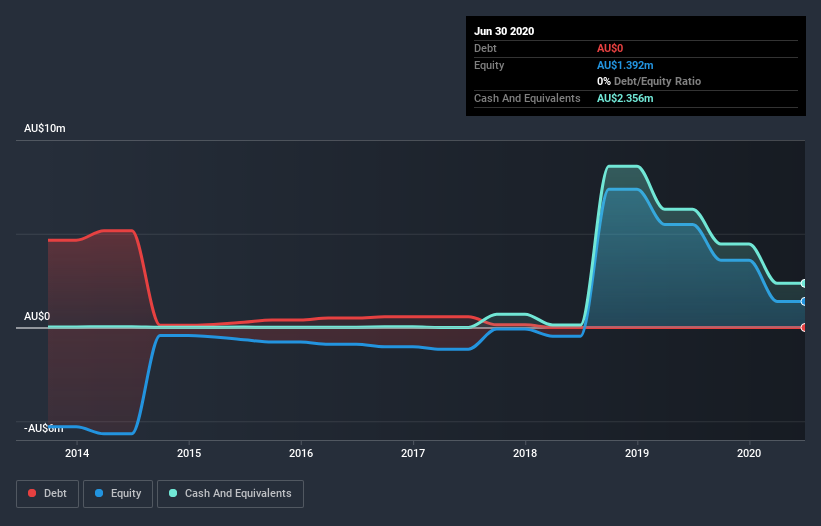The image size is (821, 526).
Task: Click the AU$0 y-axis label
Action: coord(37,316)
